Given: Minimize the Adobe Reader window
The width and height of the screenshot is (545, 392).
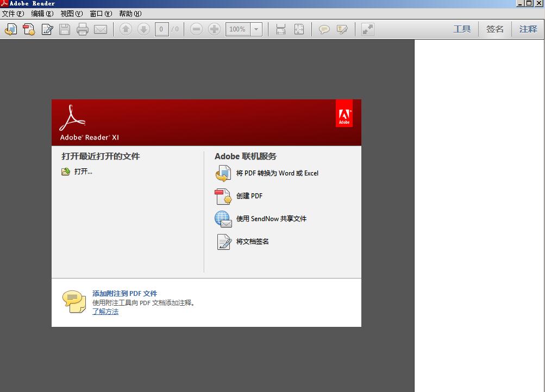Looking at the screenshot, I should [x=521, y=3].
